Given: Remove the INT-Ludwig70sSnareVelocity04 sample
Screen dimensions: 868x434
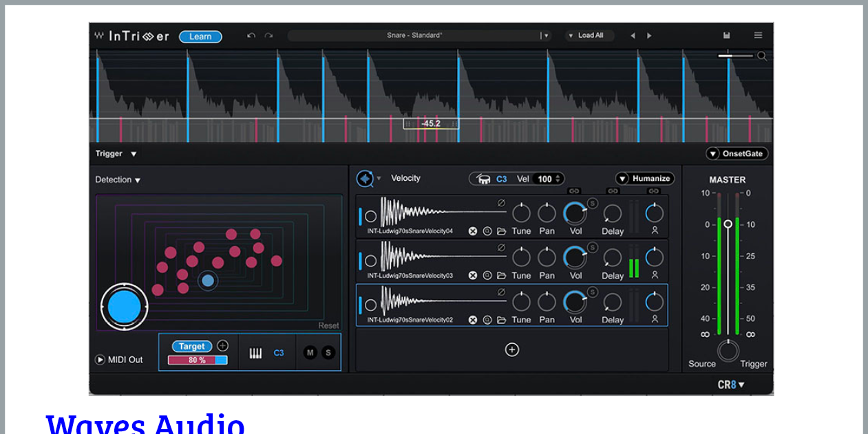Looking at the screenshot, I should click(473, 231).
